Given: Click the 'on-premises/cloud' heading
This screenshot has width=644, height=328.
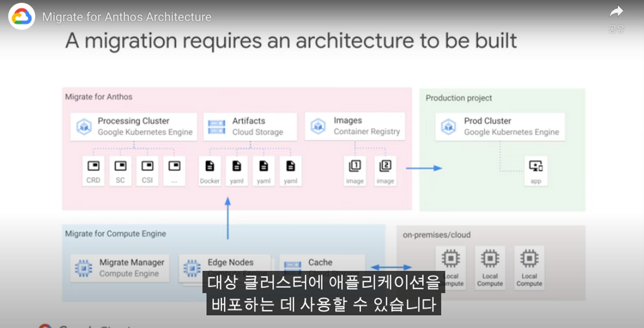Looking at the screenshot, I should click(437, 235).
